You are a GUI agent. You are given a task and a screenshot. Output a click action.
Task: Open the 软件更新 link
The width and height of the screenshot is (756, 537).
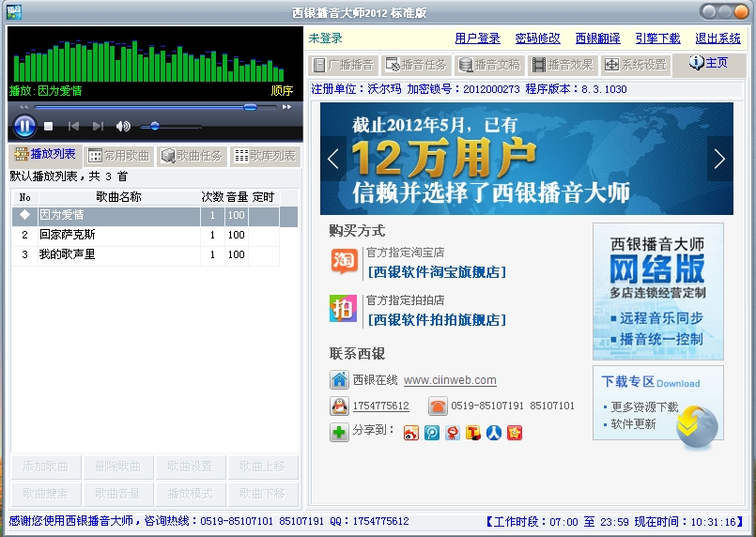click(x=633, y=424)
